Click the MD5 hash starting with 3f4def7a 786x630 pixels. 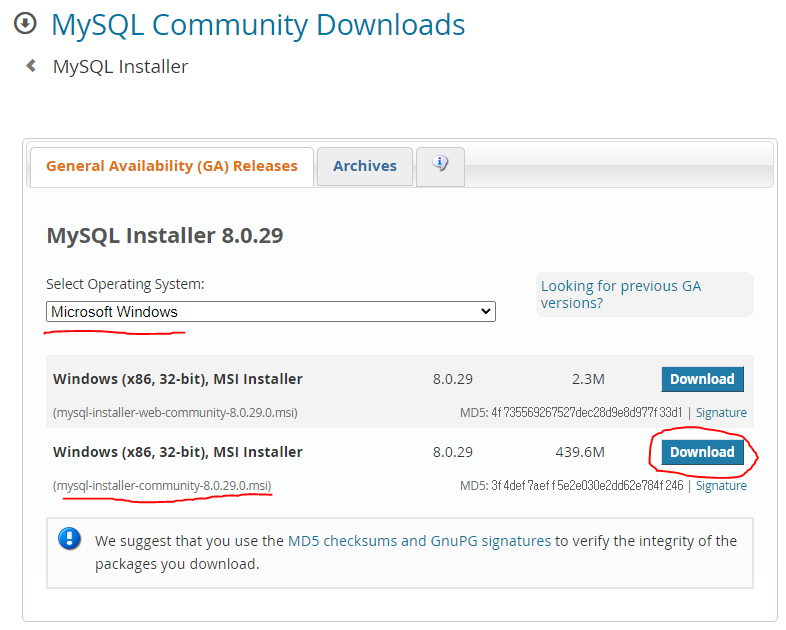point(587,486)
